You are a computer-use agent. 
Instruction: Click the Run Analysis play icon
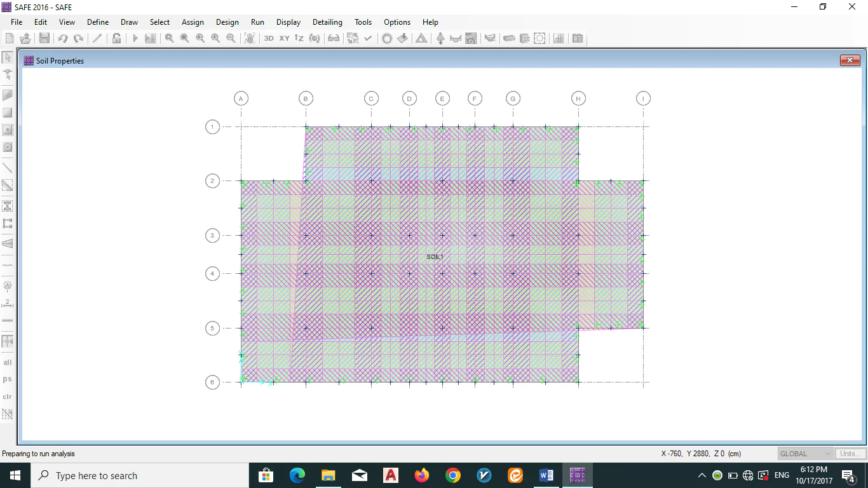tap(135, 38)
